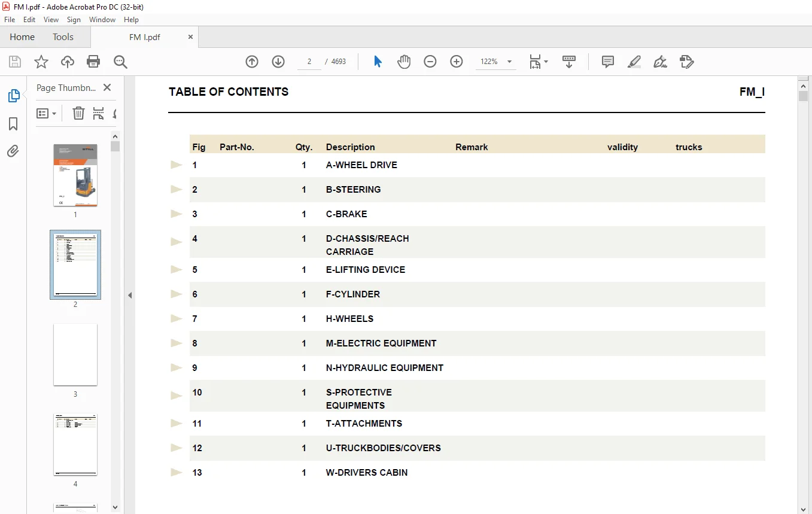Open the View menu
The width and height of the screenshot is (812, 514).
coord(51,20)
